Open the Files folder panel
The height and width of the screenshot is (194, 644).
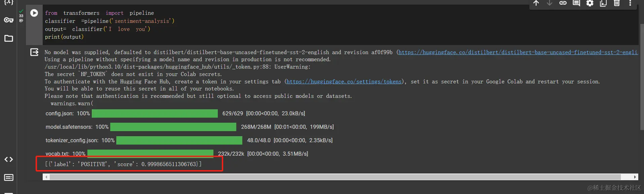9,38
